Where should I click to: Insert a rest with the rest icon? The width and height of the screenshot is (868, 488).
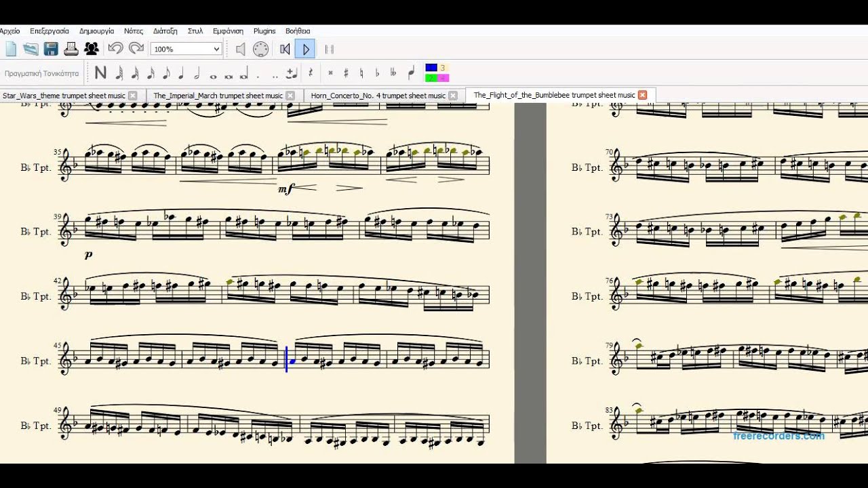pyautogui.click(x=311, y=73)
